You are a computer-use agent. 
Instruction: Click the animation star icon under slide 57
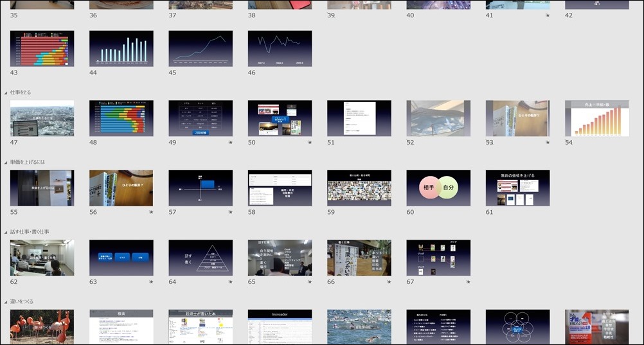point(230,213)
